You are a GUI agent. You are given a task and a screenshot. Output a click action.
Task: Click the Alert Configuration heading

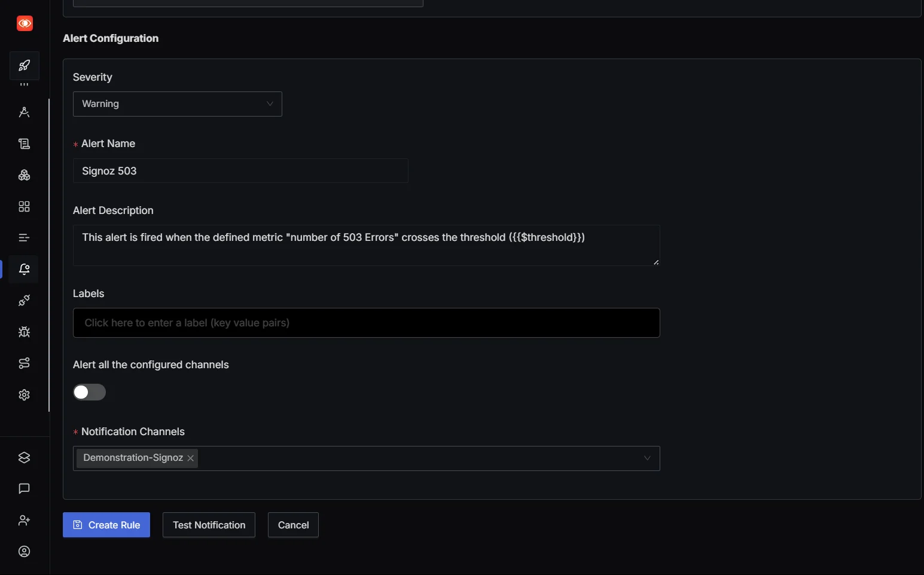coord(111,38)
